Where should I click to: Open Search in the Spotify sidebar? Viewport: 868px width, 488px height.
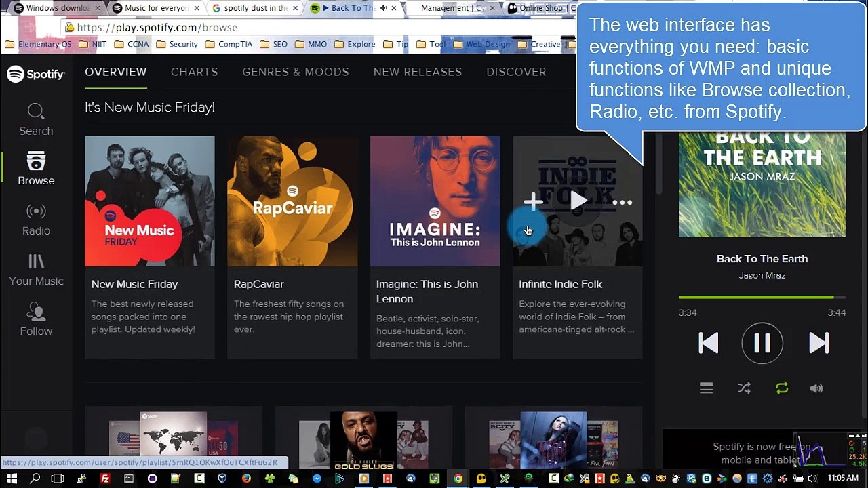(36, 120)
